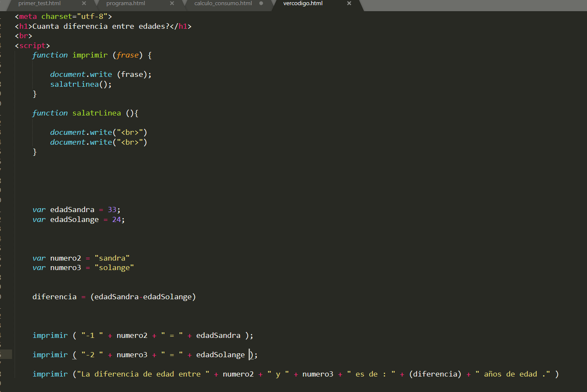Click the "-1 " string in imprimir call

coord(92,335)
